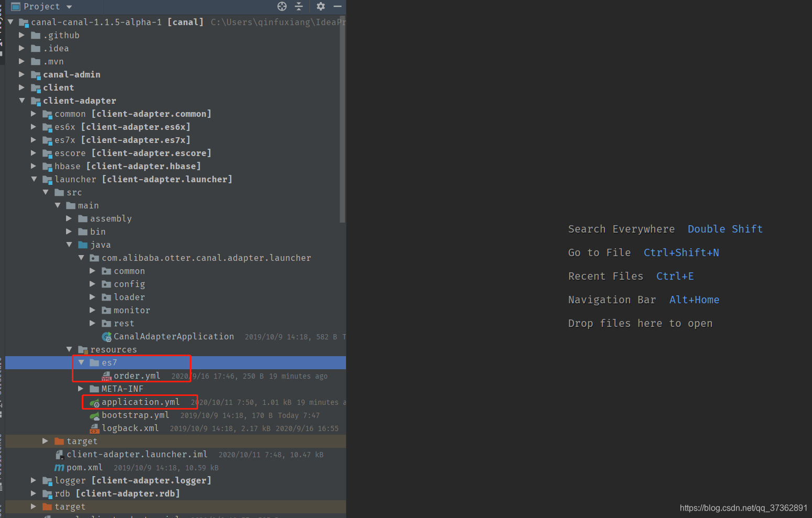
Task: Click the logback.xml file icon
Action: point(95,428)
